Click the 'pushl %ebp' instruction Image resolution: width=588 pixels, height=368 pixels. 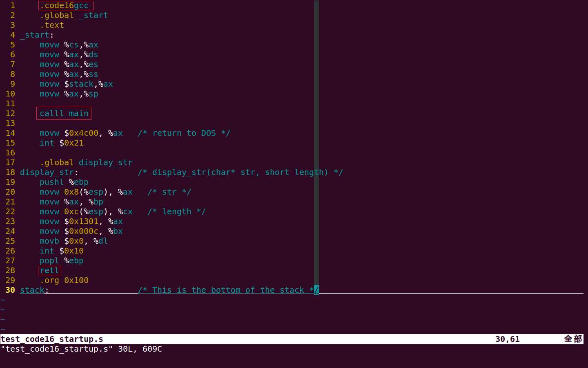tap(64, 182)
